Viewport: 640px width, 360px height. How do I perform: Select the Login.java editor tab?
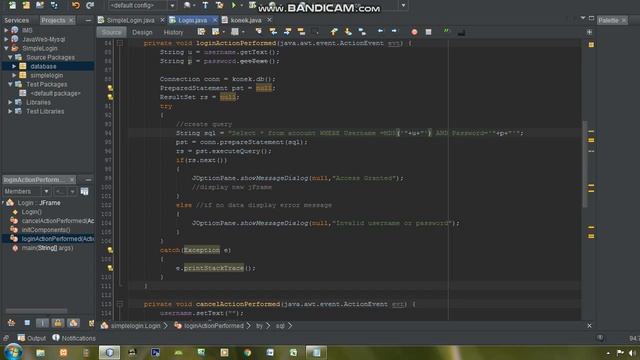193,20
